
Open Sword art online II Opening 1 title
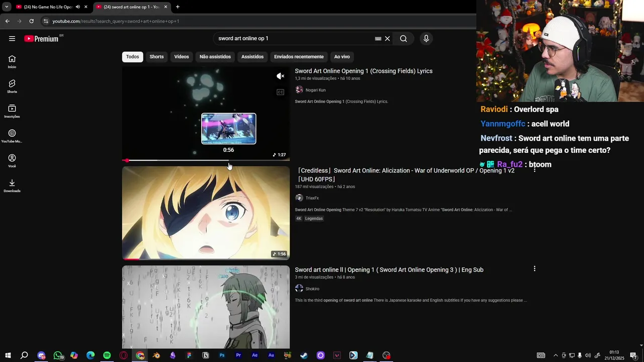coord(389,270)
